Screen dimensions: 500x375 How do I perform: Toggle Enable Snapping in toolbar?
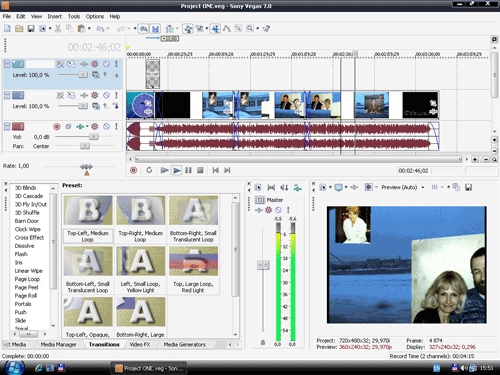pos(144,29)
